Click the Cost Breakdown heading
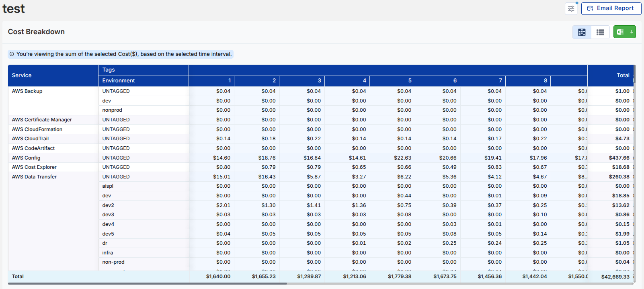The image size is (644, 289). point(36,32)
